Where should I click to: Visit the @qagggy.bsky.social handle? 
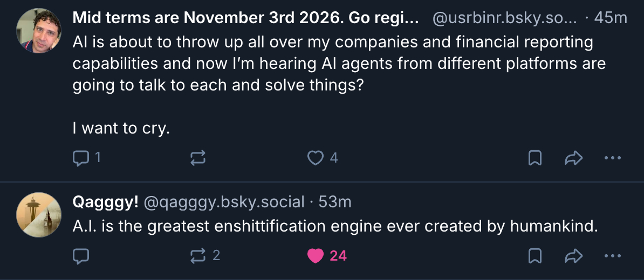224,202
